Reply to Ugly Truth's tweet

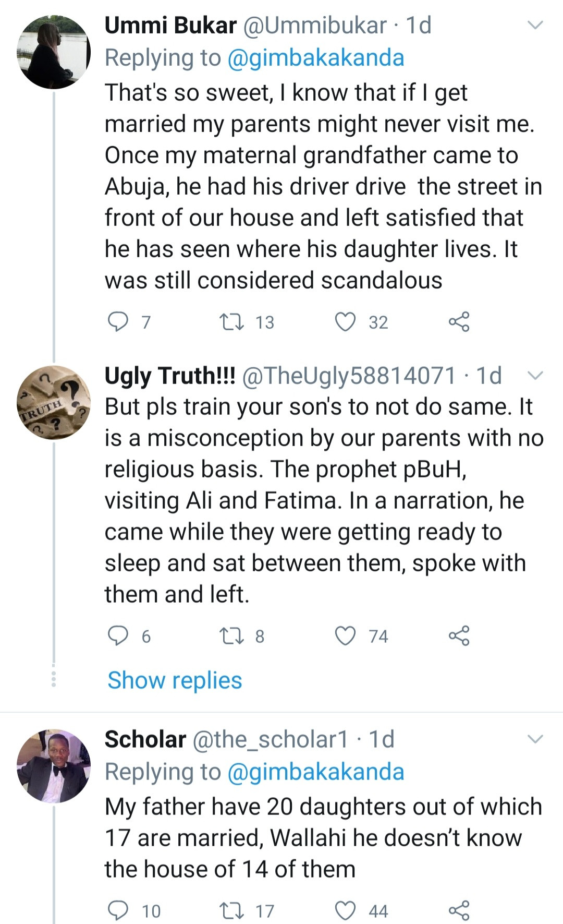point(118,636)
